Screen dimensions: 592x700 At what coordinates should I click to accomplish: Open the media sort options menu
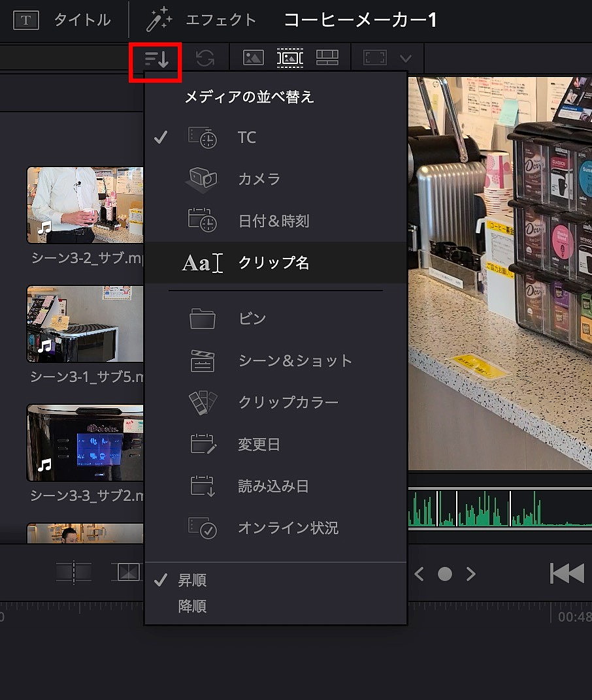pyautogui.click(x=156, y=57)
